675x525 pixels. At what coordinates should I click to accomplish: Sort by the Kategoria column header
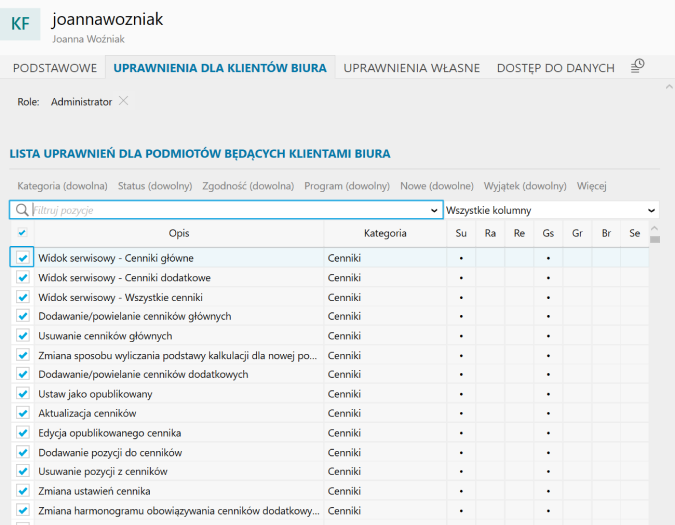[x=385, y=233]
